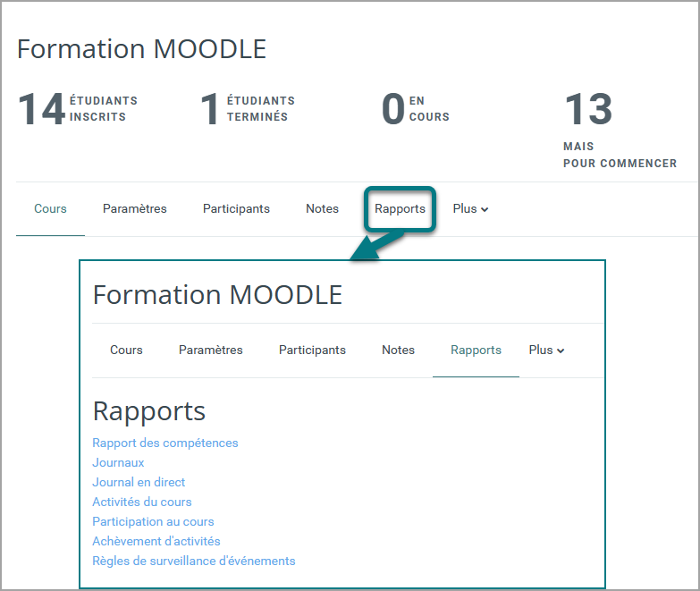Open Activités du cours report
700x591 pixels.
pyautogui.click(x=141, y=502)
